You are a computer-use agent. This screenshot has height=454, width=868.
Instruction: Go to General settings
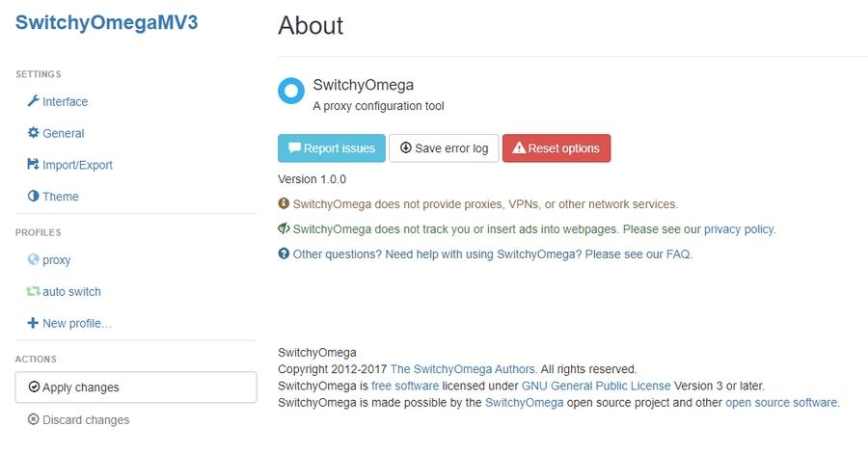64,133
